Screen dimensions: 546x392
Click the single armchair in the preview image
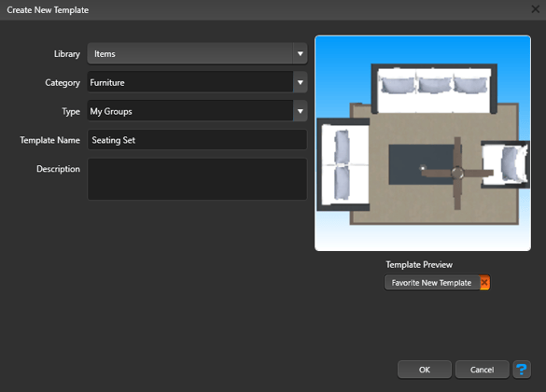point(505,164)
